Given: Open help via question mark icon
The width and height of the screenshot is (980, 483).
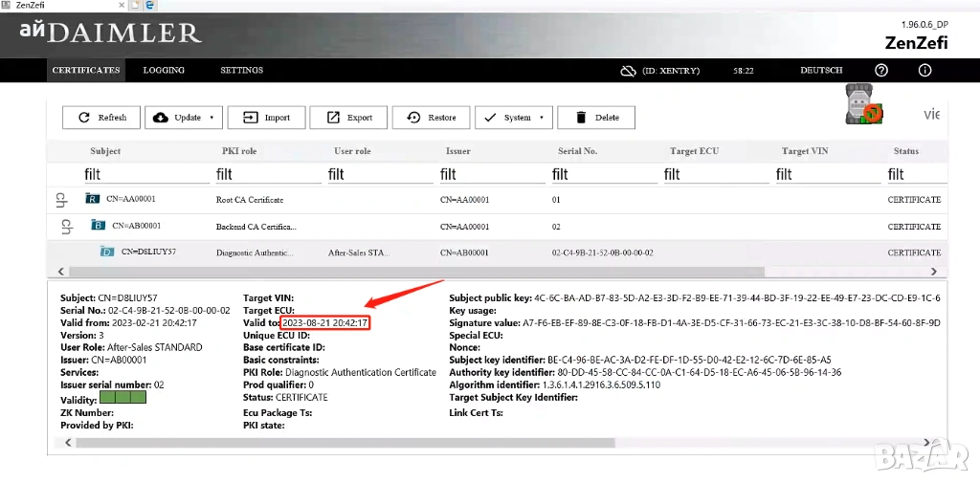Looking at the screenshot, I should tap(881, 71).
